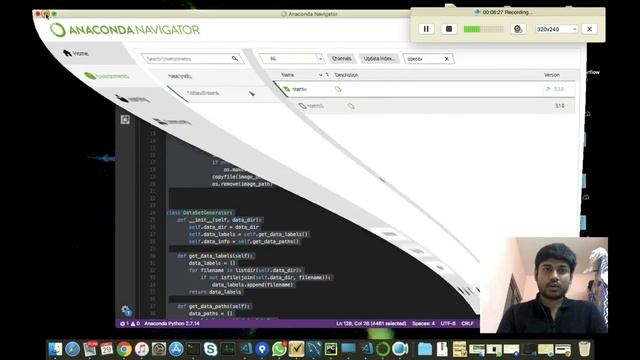Open the Learning tab in Anaconda Navigator
Screen dimensions: 640x360
click(x=133, y=99)
